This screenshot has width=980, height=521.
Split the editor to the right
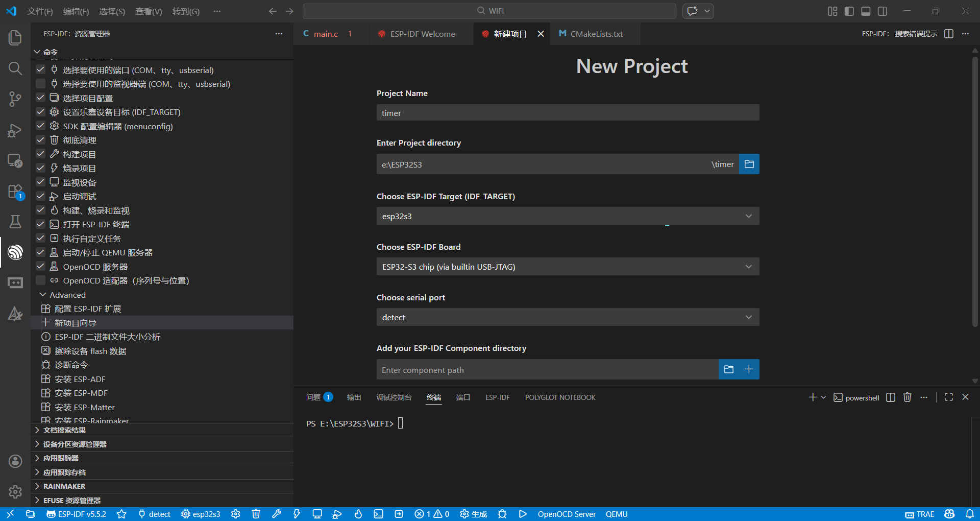pos(949,34)
